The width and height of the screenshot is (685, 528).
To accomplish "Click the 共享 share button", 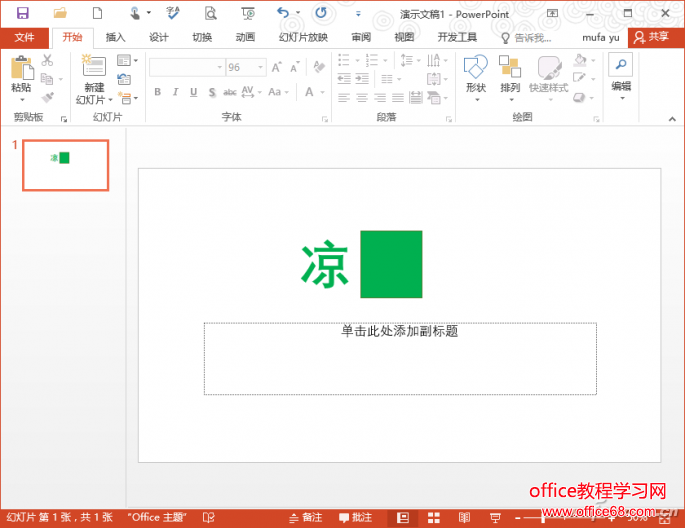I will [x=652, y=37].
